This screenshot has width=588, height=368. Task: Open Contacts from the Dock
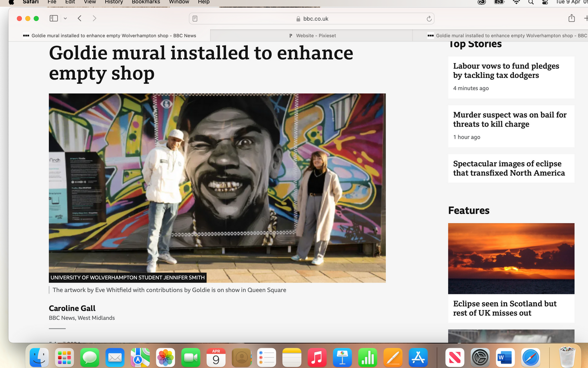click(x=241, y=357)
